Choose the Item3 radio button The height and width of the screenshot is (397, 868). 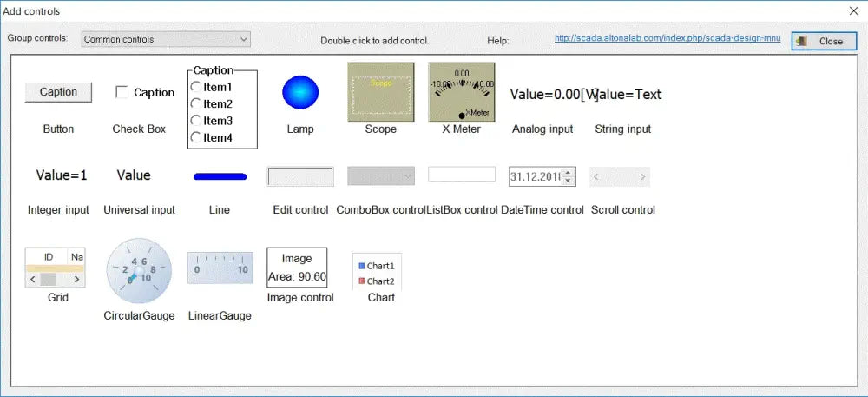(x=196, y=121)
